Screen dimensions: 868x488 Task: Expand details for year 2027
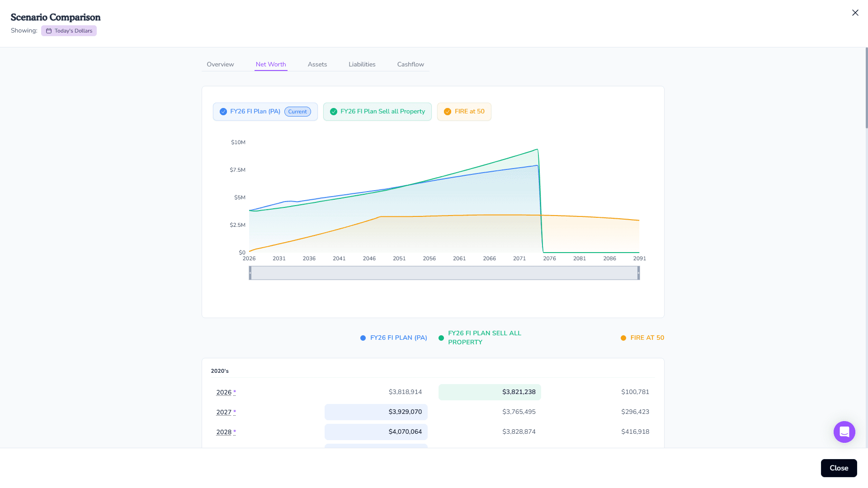tap(224, 412)
